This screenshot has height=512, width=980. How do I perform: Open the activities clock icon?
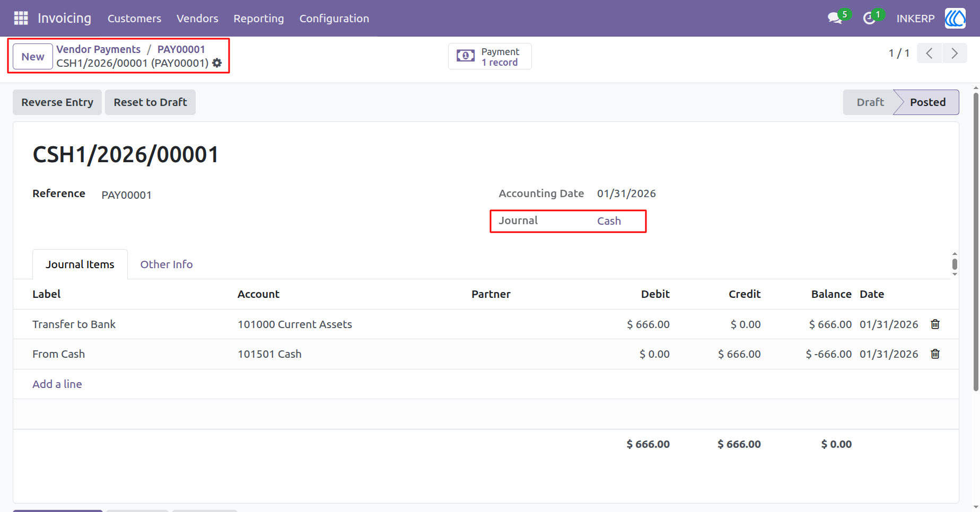coord(869,19)
